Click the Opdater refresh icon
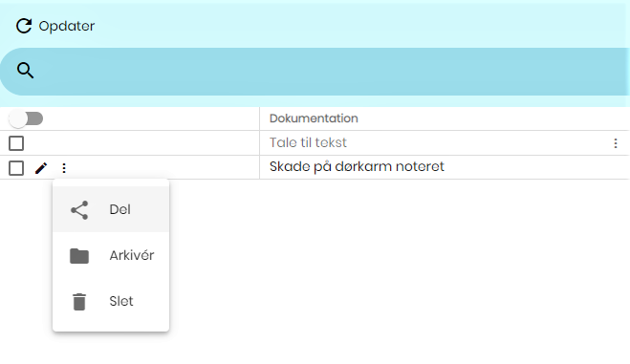630x364 pixels. [x=24, y=26]
